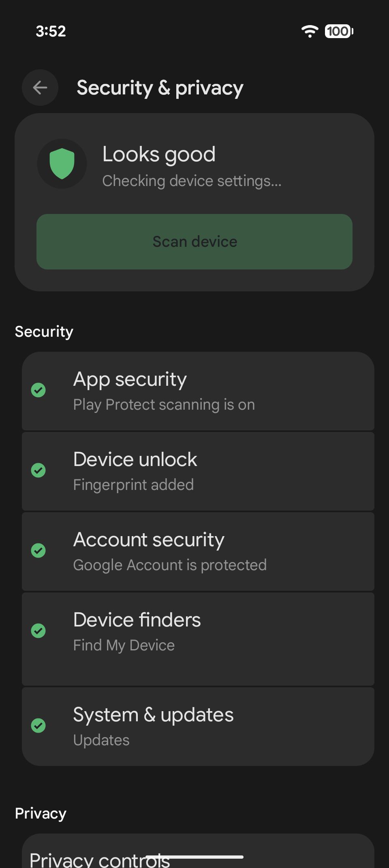Tap the clock in the status bar
Image resolution: width=389 pixels, height=868 pixels.
pos(51,31)
